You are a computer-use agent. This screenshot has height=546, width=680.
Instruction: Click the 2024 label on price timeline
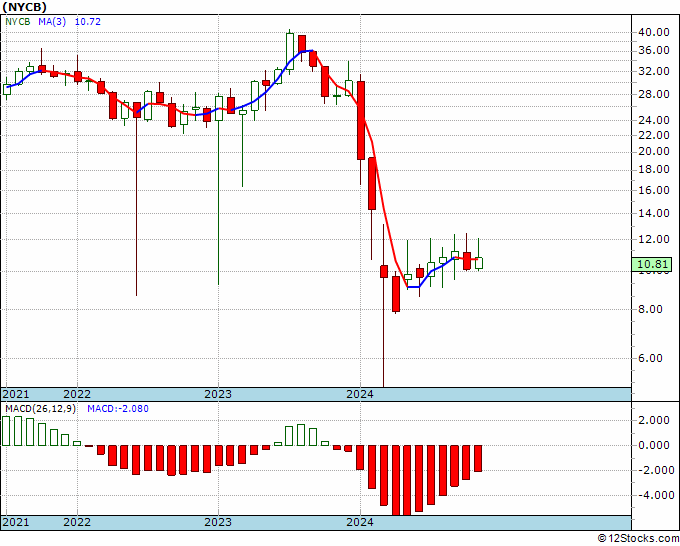point(360,394)
